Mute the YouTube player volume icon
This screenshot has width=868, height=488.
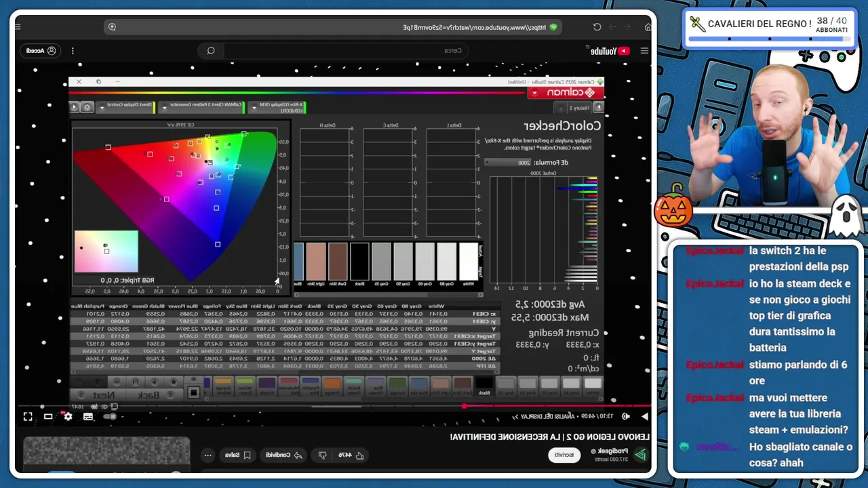pyautogui.click(x=625, y=416)
